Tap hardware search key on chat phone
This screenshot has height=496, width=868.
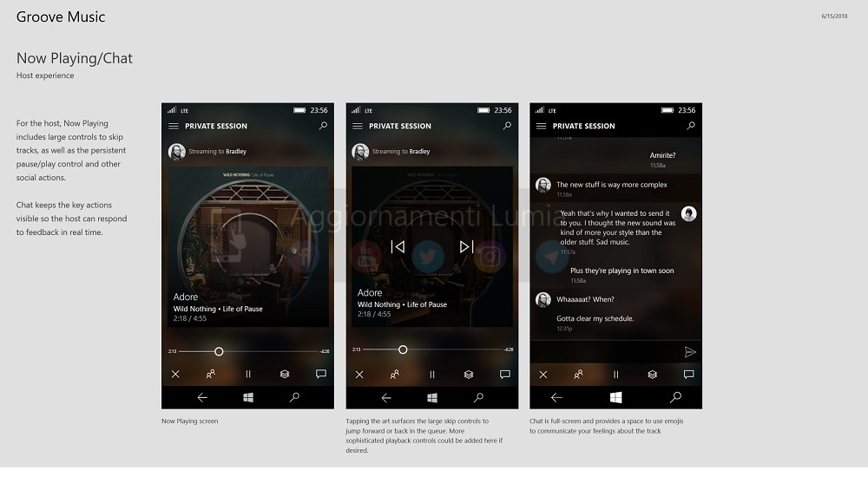coord(676,397)
